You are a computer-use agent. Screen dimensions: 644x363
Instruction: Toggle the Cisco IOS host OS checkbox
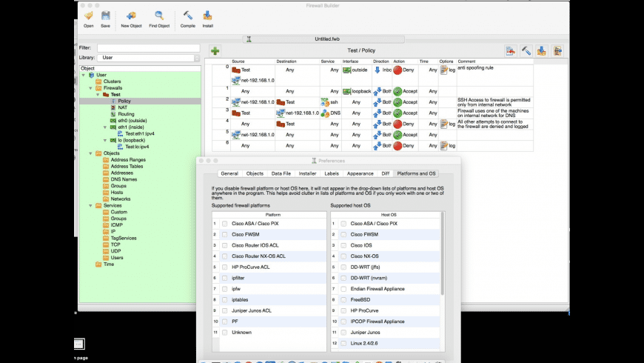coord(343,245)
